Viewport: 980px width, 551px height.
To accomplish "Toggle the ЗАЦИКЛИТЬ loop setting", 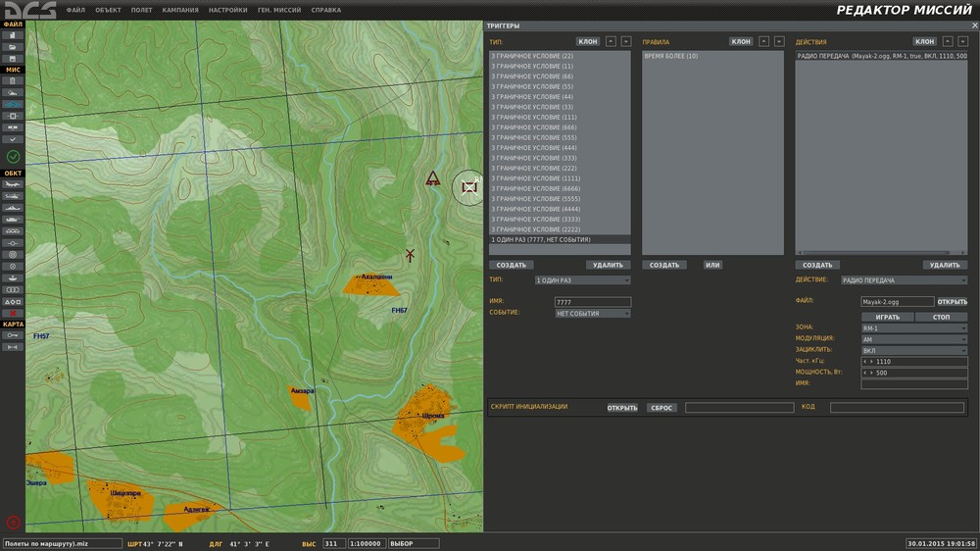I will [913, 350].
